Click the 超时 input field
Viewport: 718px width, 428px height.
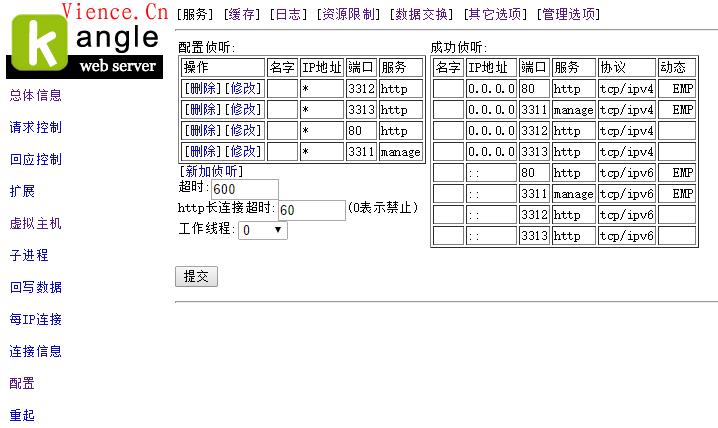[x=244, y=190]
